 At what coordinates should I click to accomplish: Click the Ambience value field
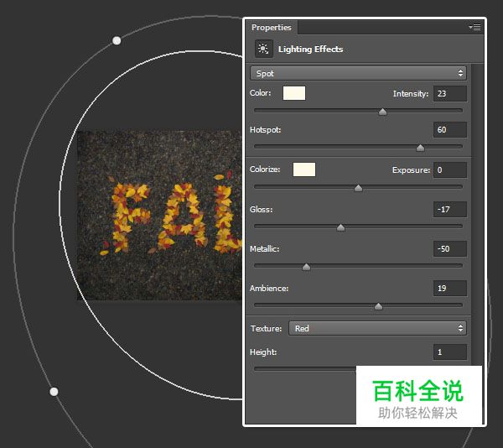coord(449,289)
